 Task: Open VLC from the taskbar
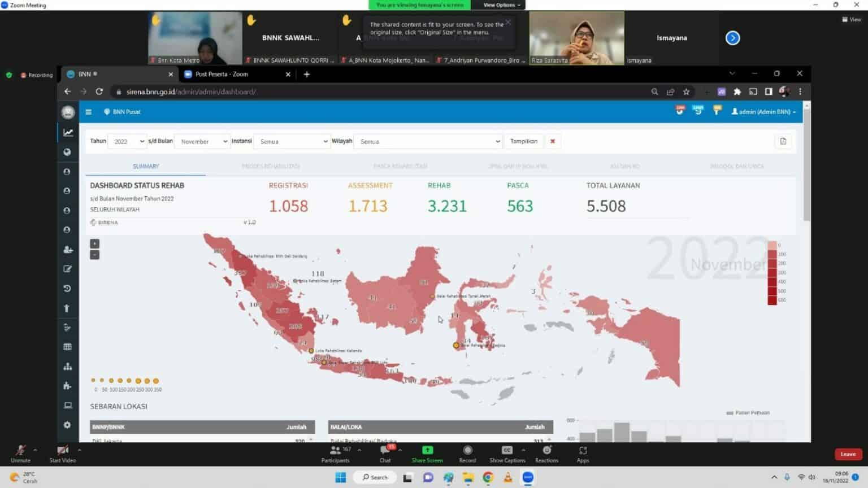(507, 477)
